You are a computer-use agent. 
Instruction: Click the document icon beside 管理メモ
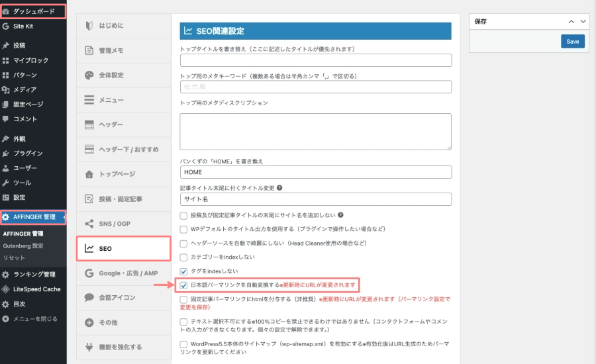click(x=89, y=50)
